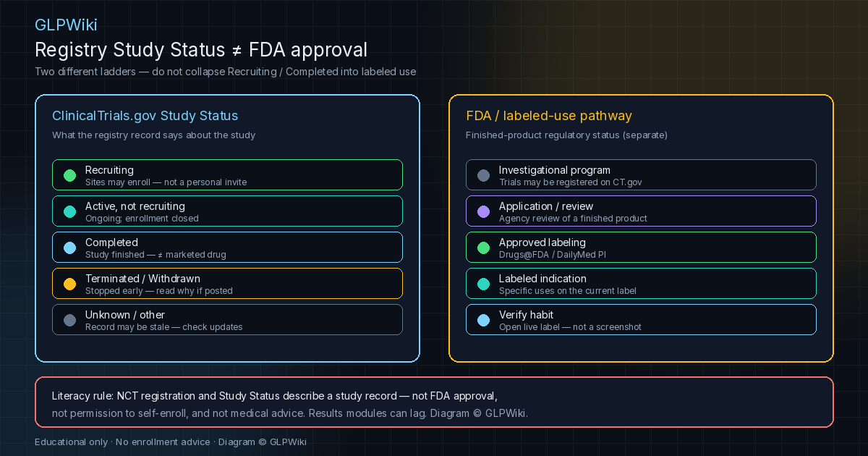Click 'Two different ladders' subtitle text
Image resolution: width=868 pixels, height=456 pixels.
(x=225, y=72)
